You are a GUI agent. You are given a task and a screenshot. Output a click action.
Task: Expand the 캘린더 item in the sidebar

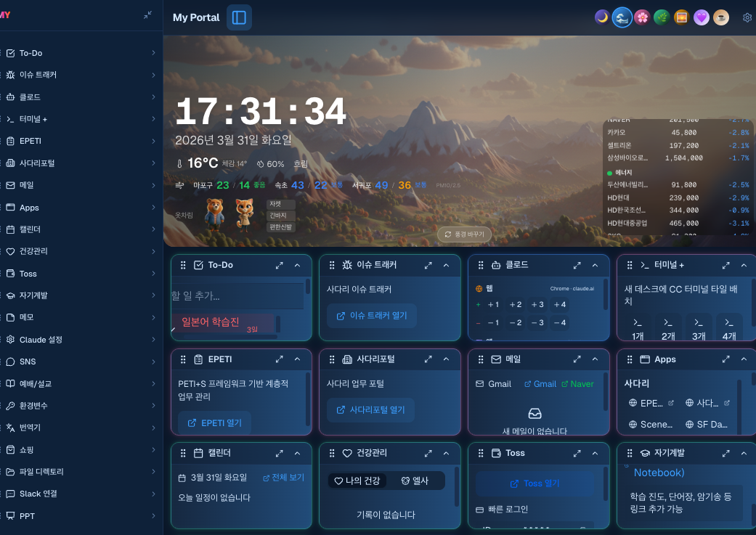80,229
